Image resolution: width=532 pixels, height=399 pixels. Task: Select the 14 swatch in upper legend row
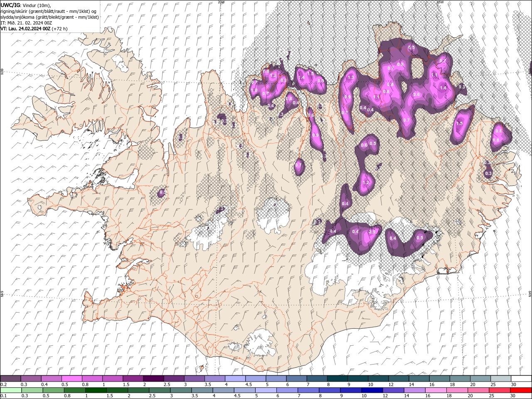pos(419,379)
